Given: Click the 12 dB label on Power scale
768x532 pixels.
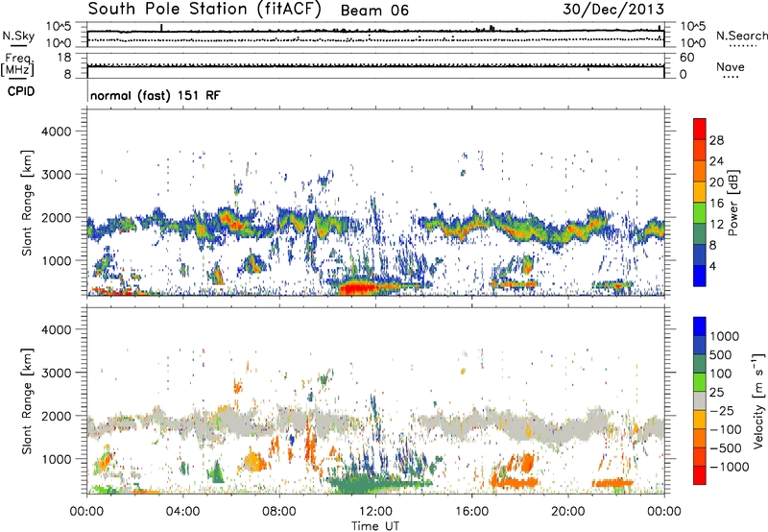Looking at the screenshot, I should [716, 225].
